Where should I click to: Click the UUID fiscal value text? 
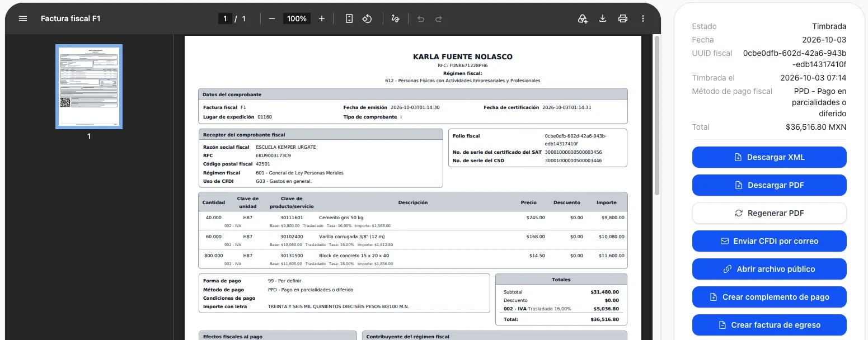pyautogui.click(x=795, y=59)
